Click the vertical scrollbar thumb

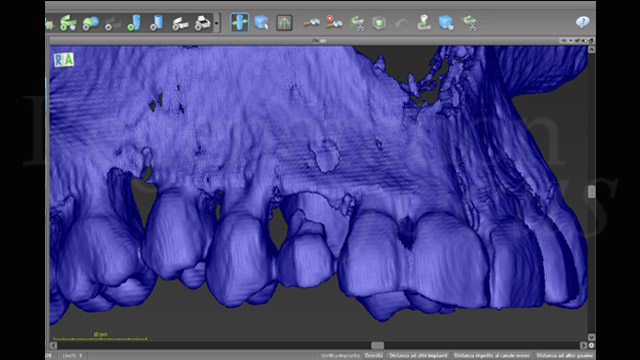(x=591, y=192)
